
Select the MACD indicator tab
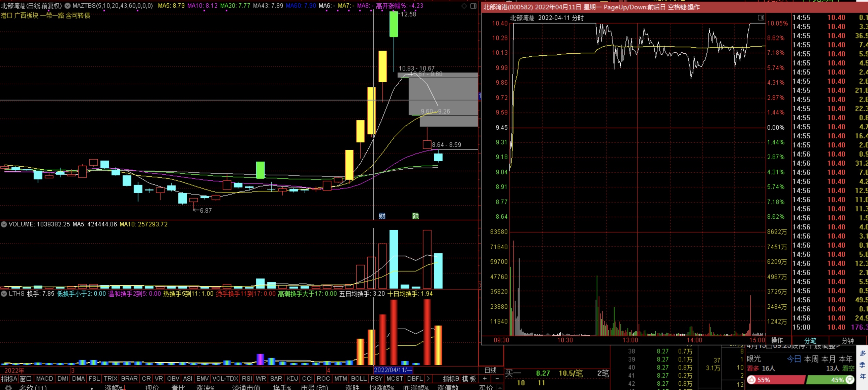pyautogui.click(x=44, y=379)
